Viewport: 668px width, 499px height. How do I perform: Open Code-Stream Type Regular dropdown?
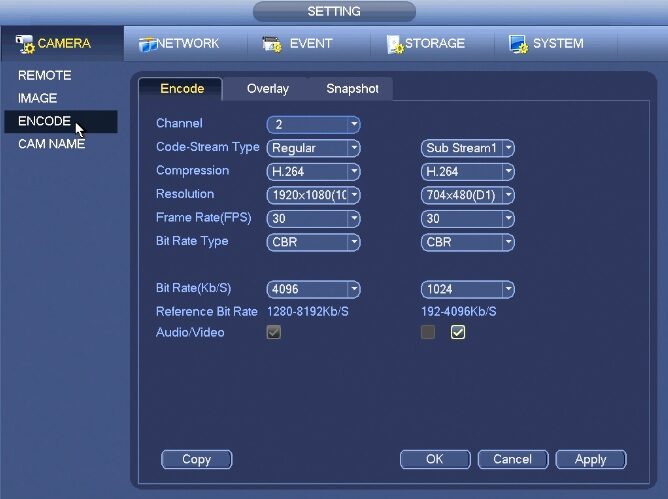313,148
